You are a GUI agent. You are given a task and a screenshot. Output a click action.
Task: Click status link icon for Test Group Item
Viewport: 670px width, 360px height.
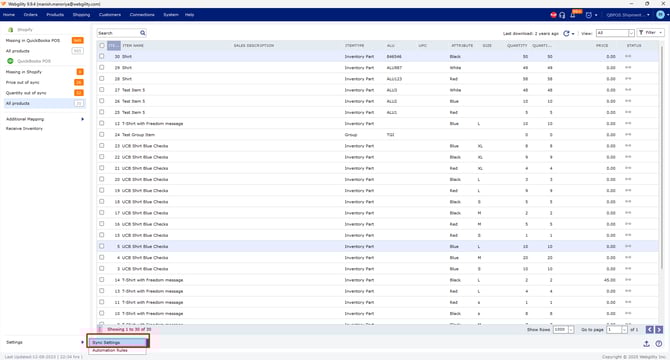[x=628, y=135]
